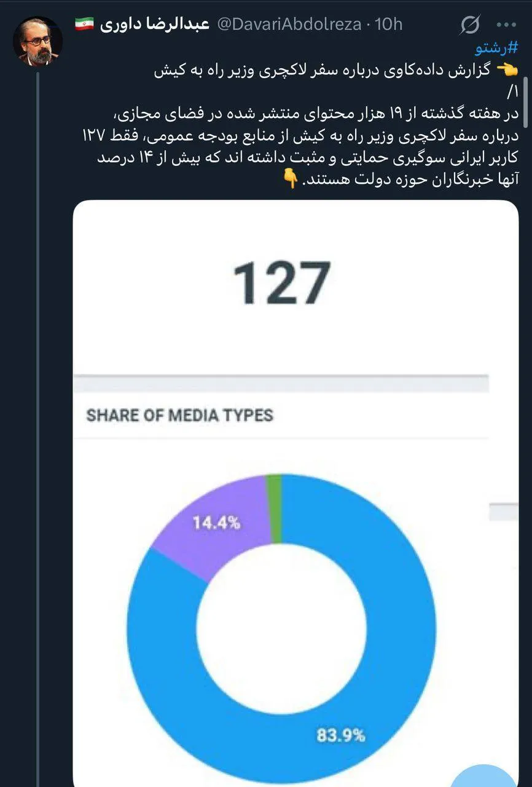Open Abdolreza Davari's profile avatar
Viewport: 532px width, 787px height.
pyautogui.click(x=37, y=41)
